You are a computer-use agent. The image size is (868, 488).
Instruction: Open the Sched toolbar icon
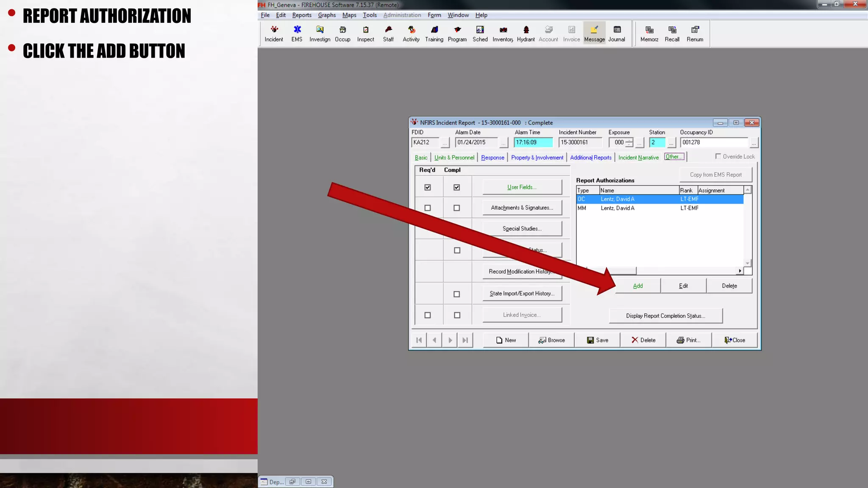pos(480,33)
